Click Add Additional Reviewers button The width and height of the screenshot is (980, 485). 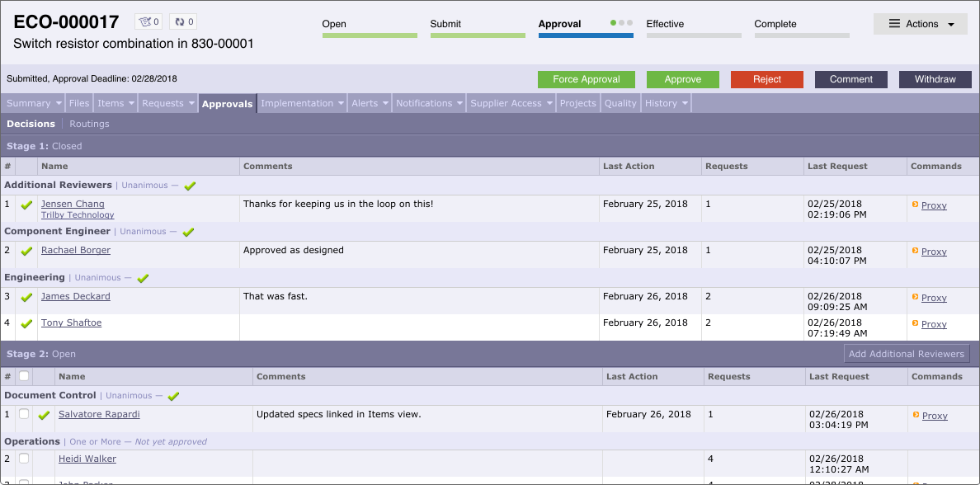[x=907, y=354]
